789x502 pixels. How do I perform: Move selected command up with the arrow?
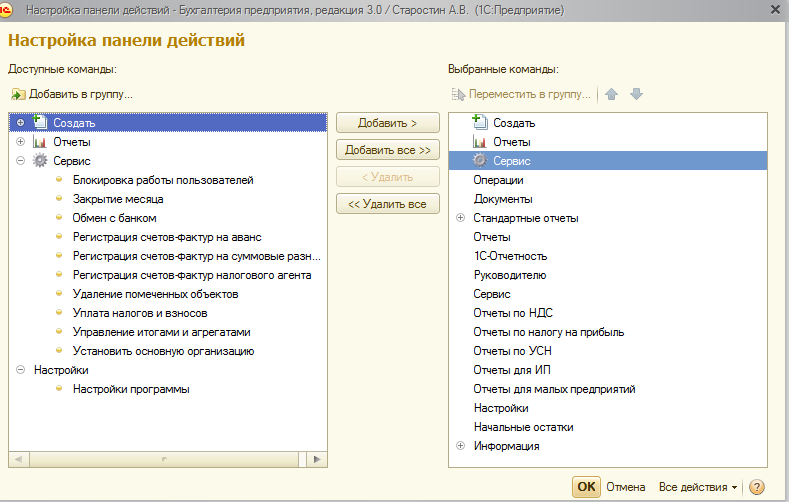[611, 94]
